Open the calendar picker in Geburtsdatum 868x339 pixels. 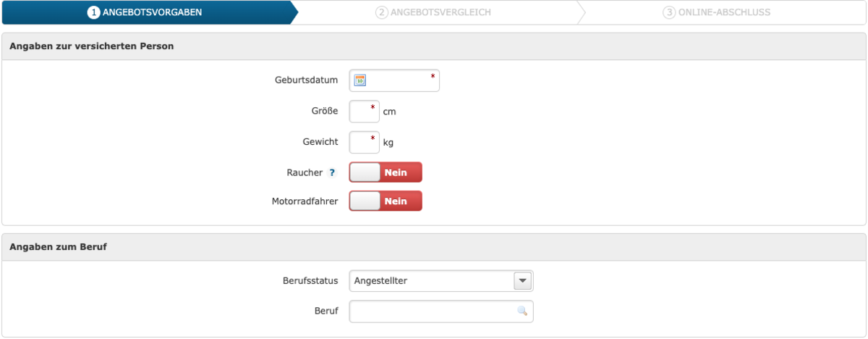tap(360, 81)
